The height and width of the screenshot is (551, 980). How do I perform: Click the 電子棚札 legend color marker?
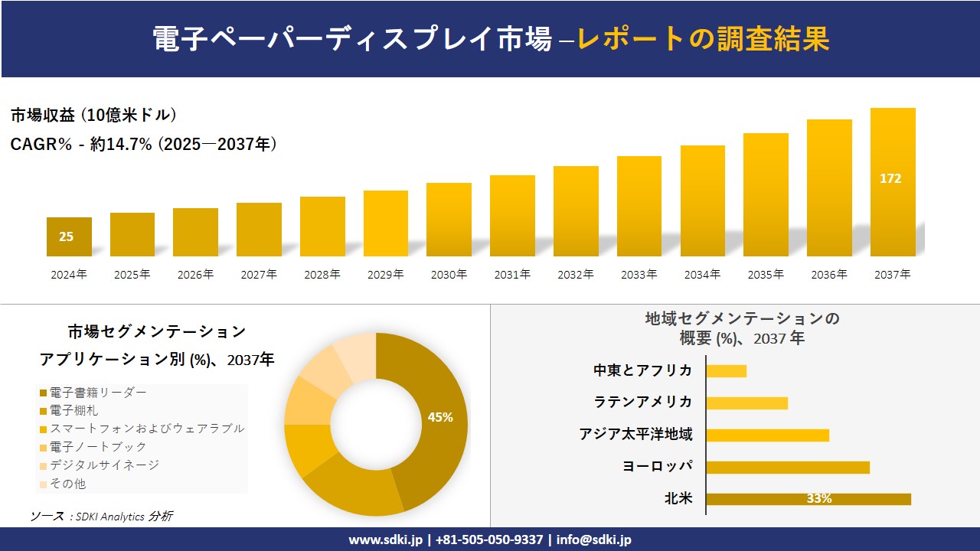[x=43, y=411]
